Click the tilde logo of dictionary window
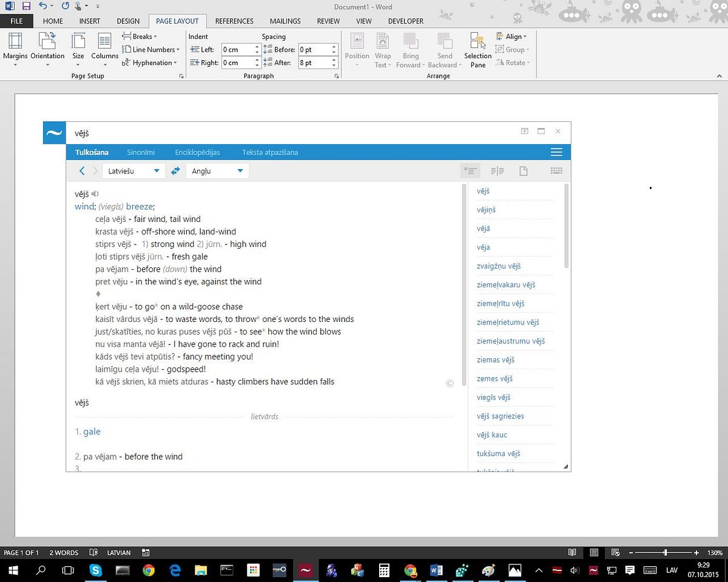728x582 pixels. click(x=54, y=133)
